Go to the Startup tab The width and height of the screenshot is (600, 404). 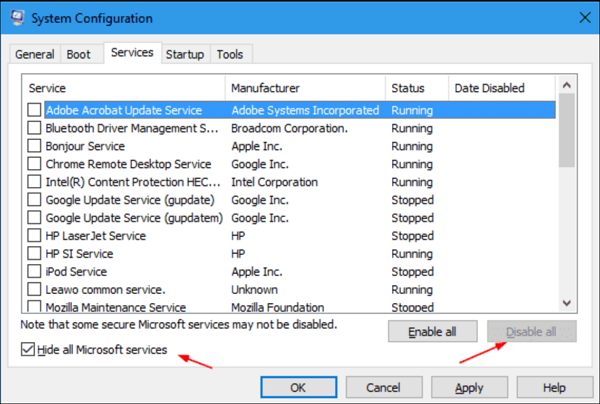pyautogui.click(x=184, y=54)
